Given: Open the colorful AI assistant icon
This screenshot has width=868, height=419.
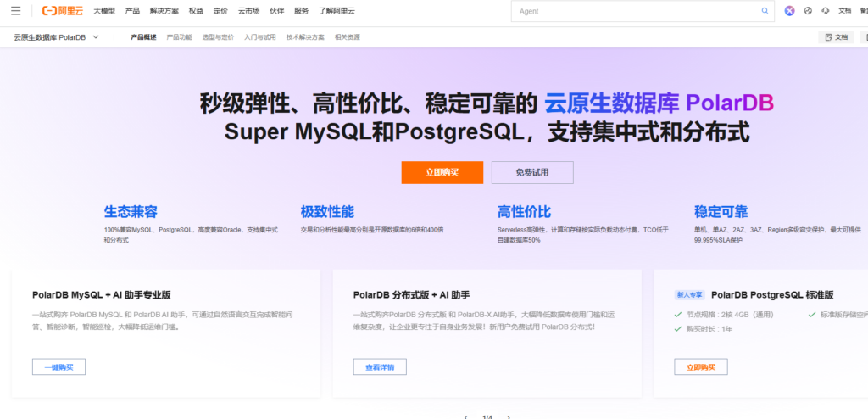Looking at the screenshot, I should coord(789,10).
